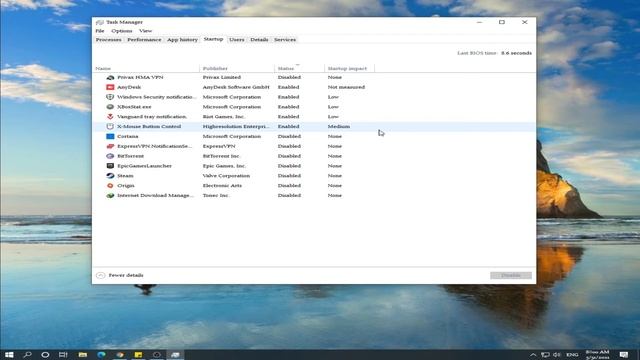This screenshot has width=640, height=360.
Task: Click the 'Tonec Inc.' publisher cell
Action: [x=216, y=195]
